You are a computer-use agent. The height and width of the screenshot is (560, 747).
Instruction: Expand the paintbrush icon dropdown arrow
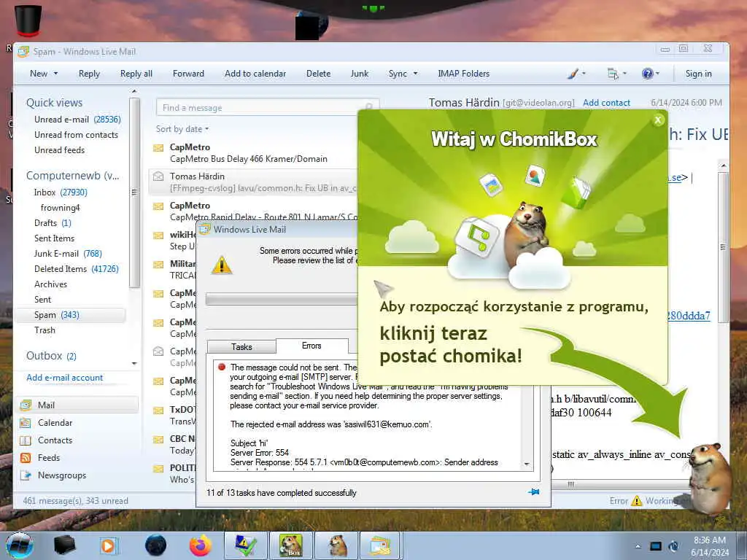point(584,74)
